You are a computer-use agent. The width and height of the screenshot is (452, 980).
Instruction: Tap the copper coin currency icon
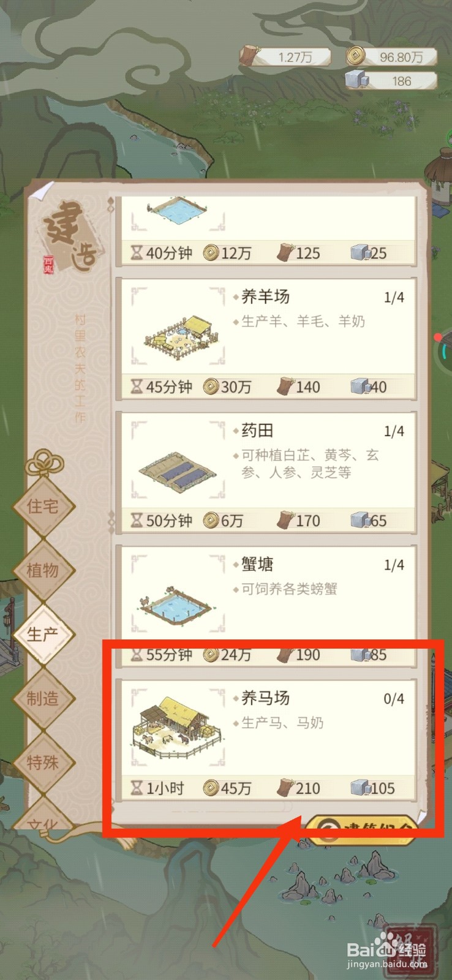(x=353, y=56)
